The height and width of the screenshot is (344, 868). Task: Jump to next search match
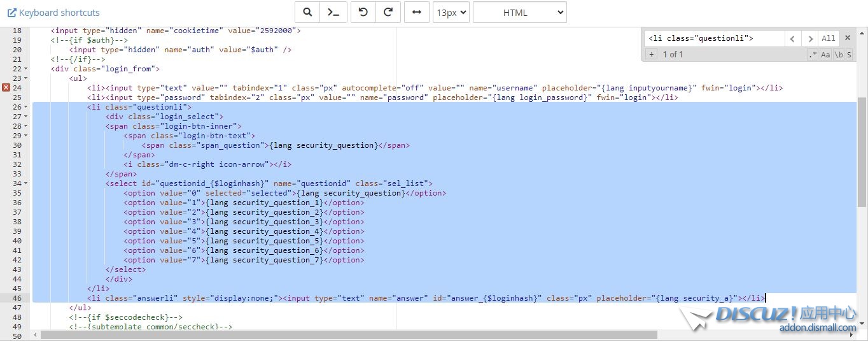point(809,38)
